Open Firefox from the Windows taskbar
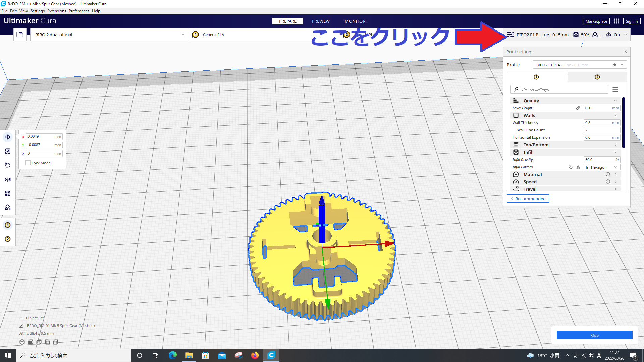Image resolution: width=644 pixels, height=362 pixels. tap(255, 355)
